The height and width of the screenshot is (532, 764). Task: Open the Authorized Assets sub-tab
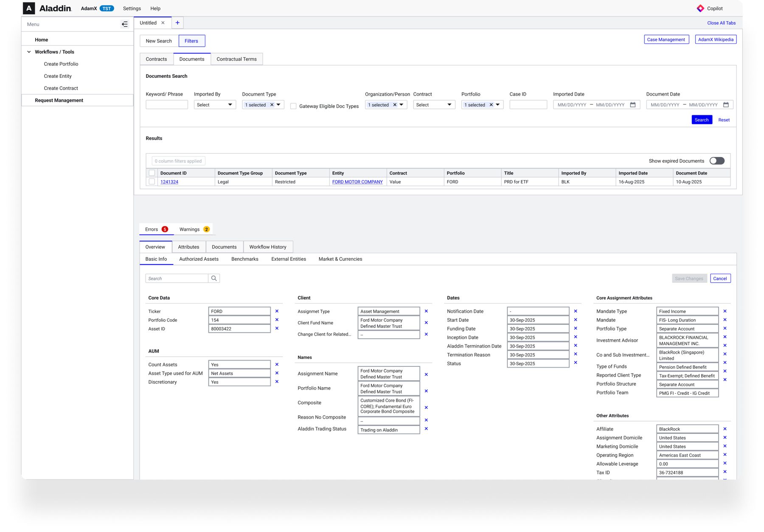pyautogui.click(x=199, y=259)
